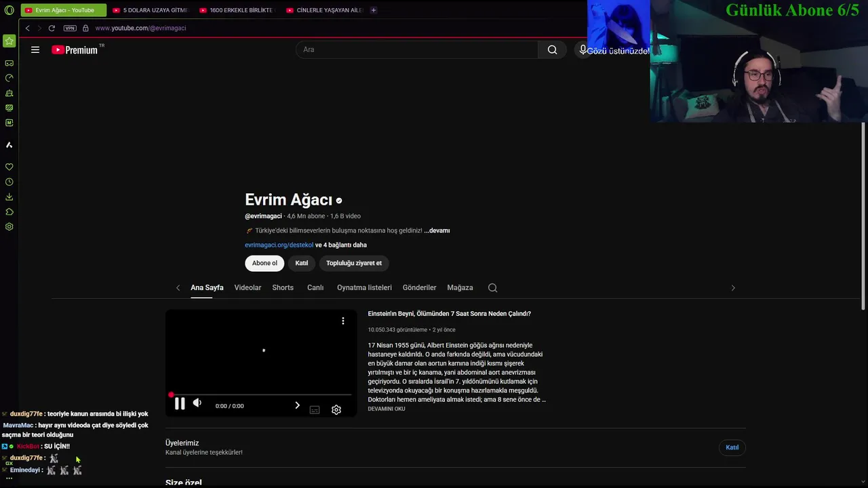The image size is (868, 488).
Task: Open bookmarks heart icon in sidebar
Action: pyautogui.click(x=9, y=167)
